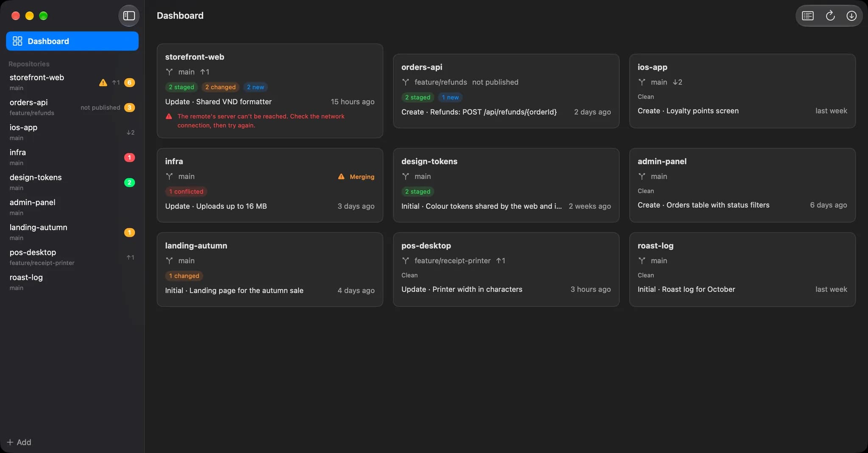Click green 2 badge on design-tokens row

pos(129,182)
